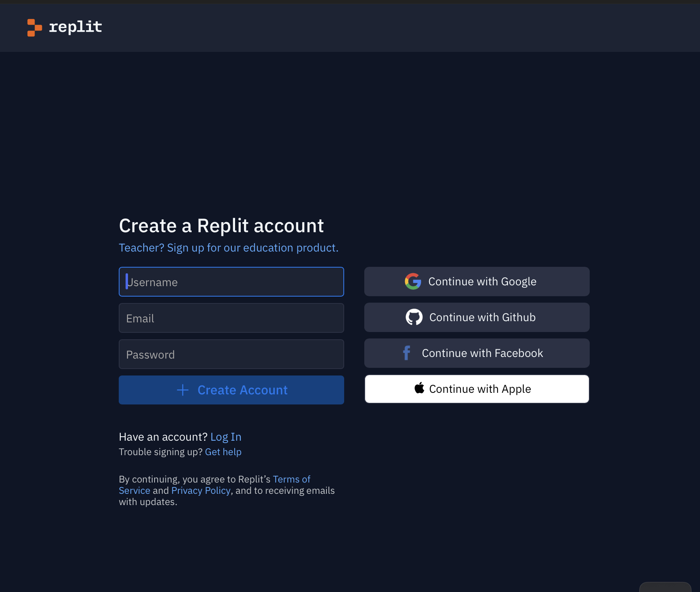Select Continue with Facebook
Screen dimensions: 700x592
click(x=477, y=353)
